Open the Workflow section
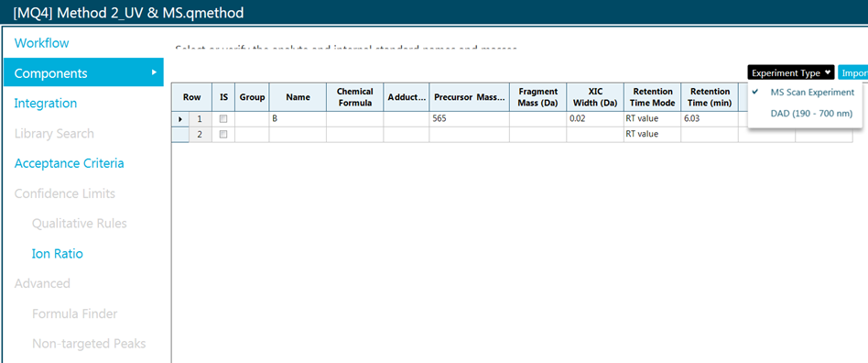868x363 pixels. point(41,43)
